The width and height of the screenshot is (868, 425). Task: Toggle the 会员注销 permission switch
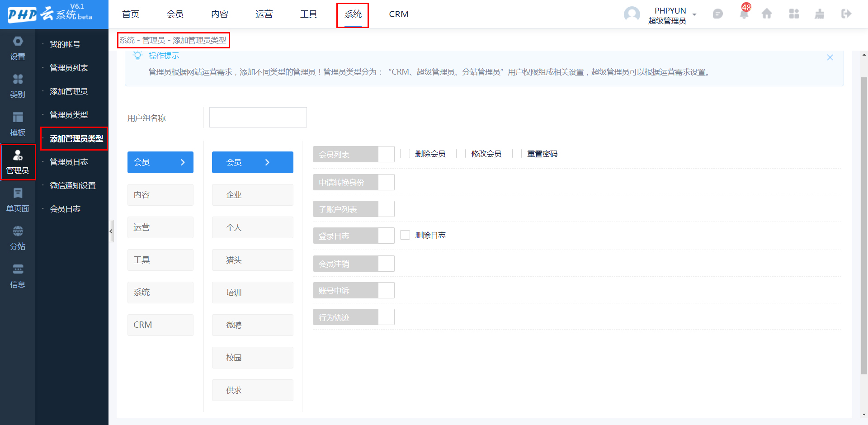tap(354, 264)
